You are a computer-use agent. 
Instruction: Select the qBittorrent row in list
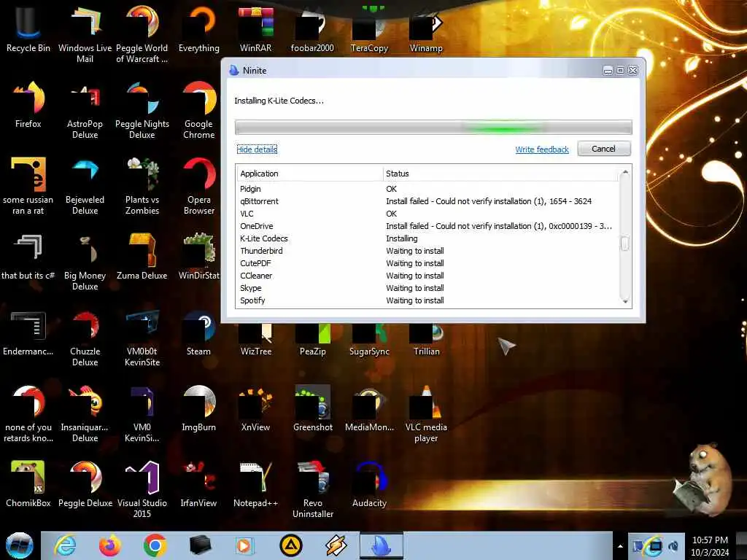[x=427, y=201]
